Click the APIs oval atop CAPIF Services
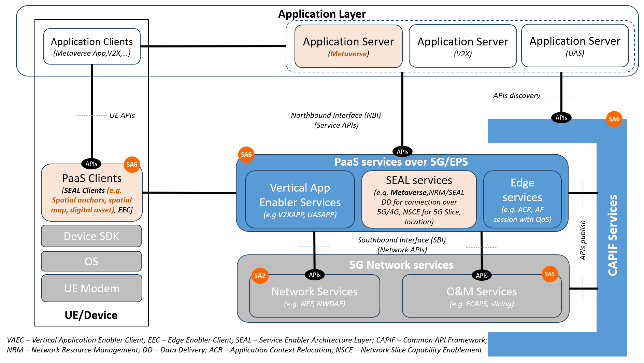The height and width of the screenshot is (363, 644). [561, 118]
